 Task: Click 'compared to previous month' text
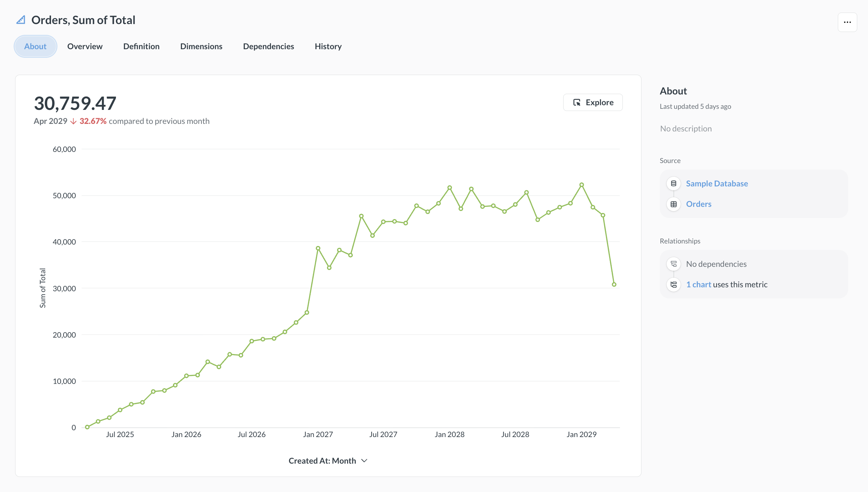point(159,121)
